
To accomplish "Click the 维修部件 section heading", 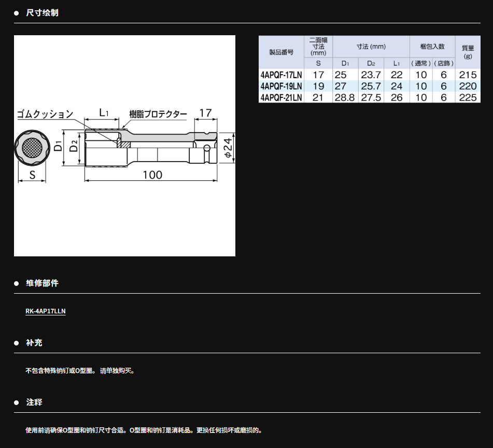I will (x=42, y=283).
